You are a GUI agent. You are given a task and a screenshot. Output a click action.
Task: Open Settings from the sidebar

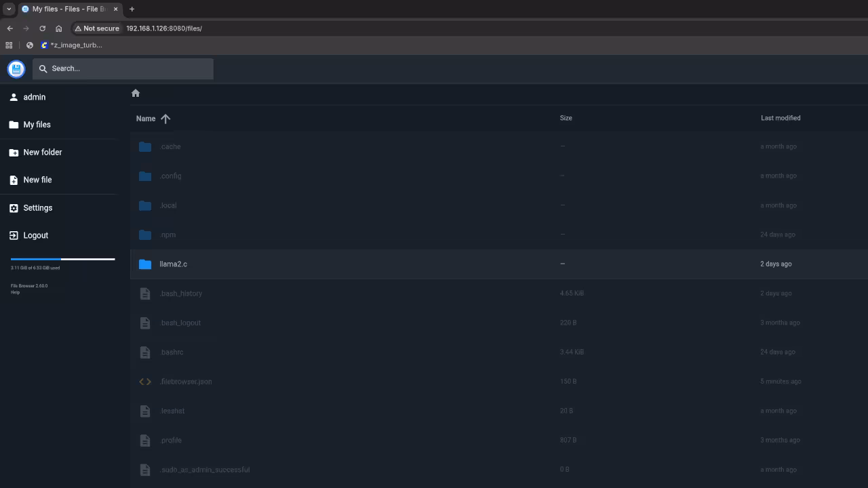(x=37, y=208)
